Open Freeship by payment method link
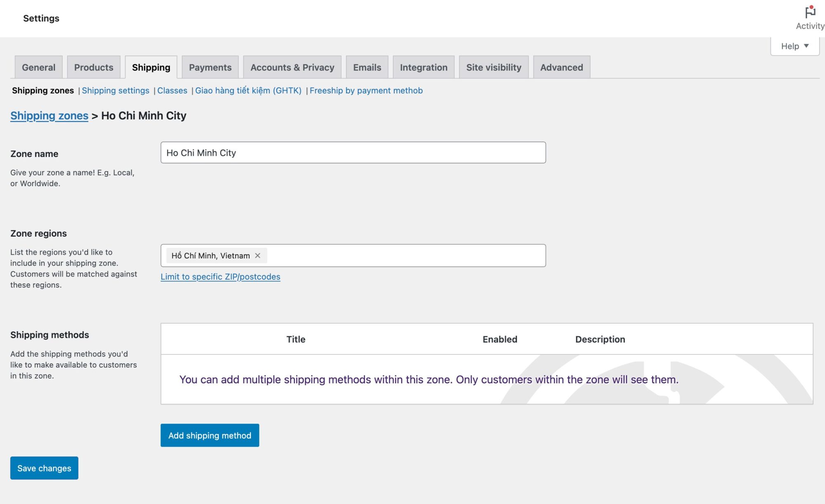The image size is (825, 504). pyautogui.click(x=366, y=90)
